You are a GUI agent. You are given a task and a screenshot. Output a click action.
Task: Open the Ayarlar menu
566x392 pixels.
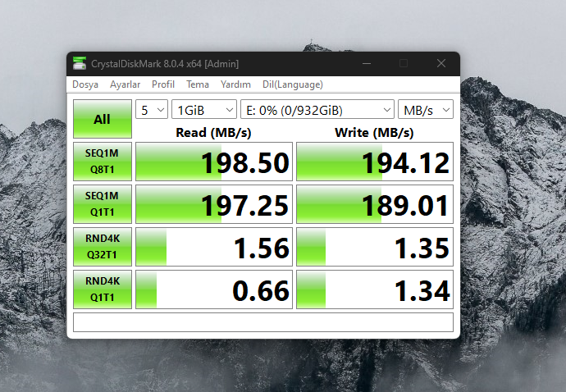(x=125, y=84)
